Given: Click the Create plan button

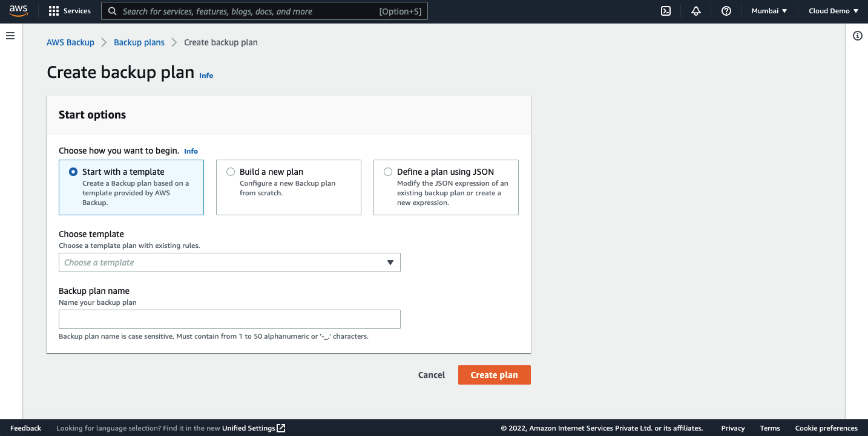Looking at the screenshot, I should [495, 375].
